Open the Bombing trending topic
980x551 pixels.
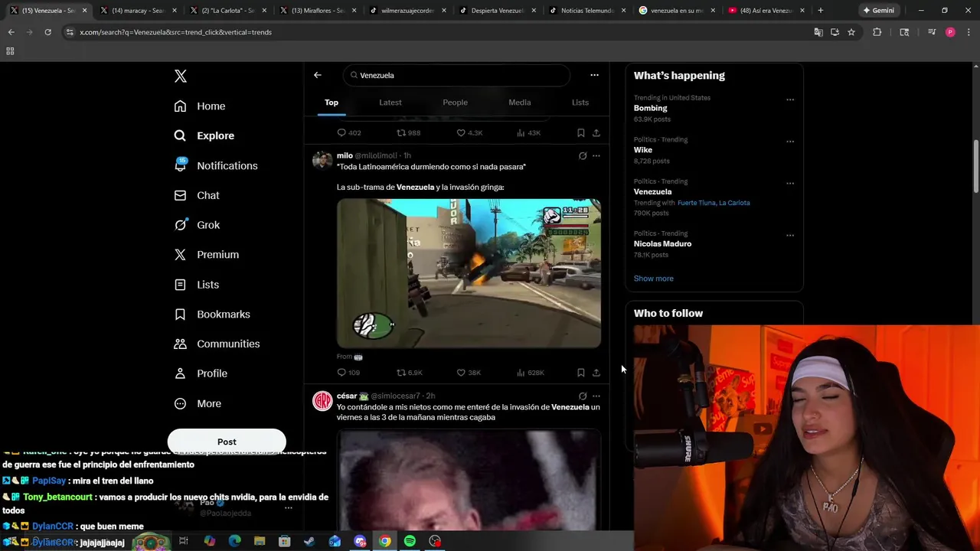pos(651,108)
